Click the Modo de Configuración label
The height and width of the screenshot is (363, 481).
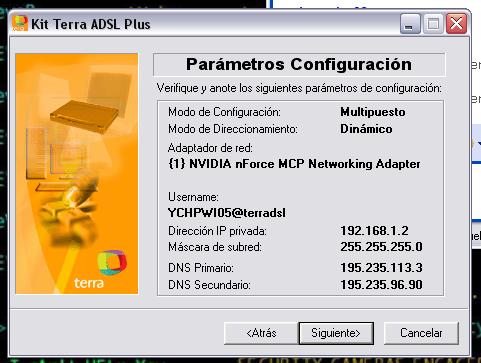[224, 112]
